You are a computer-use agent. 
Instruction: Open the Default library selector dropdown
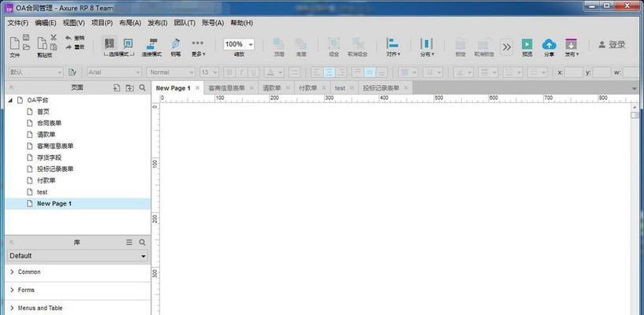pyautogui.click(x=78, y=255)
